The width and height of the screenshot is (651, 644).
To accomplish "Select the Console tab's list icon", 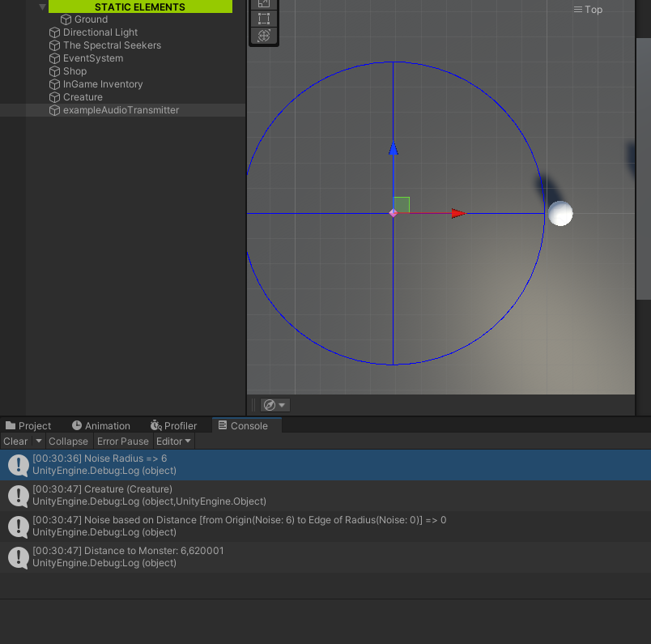I will (222, 425).
